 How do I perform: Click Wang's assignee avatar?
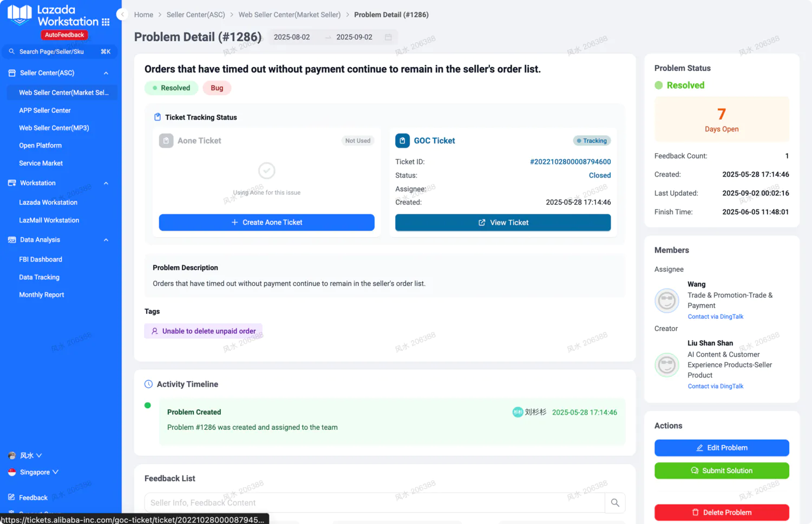(666, 300)
